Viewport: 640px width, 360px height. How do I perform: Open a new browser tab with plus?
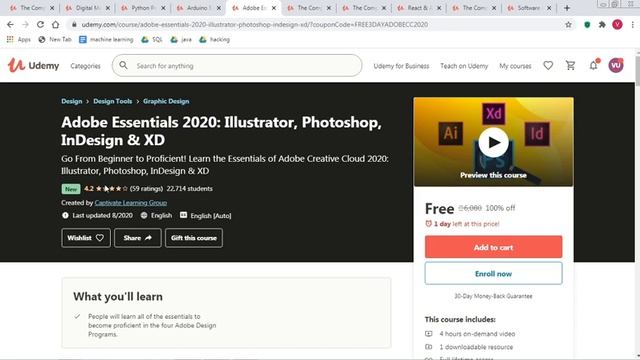tap(567, 8)
